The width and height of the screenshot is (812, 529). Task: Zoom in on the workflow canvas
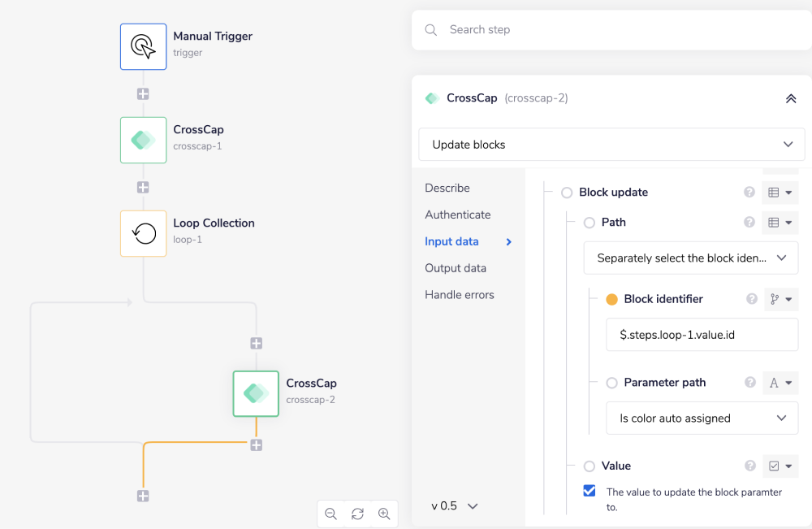pos(384,514)
